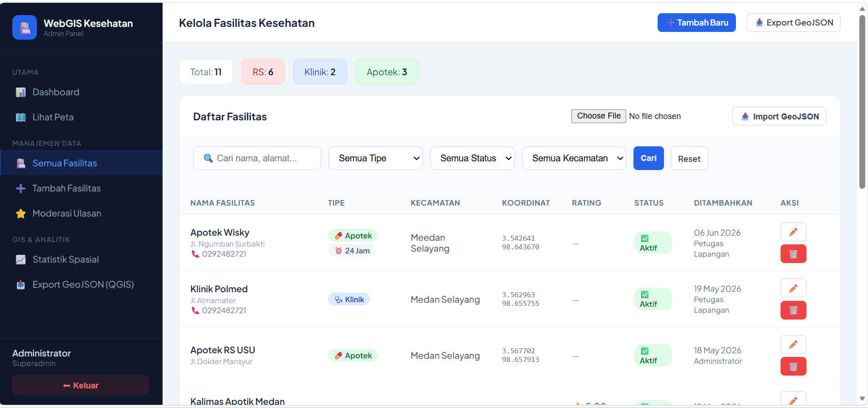Image resolution: width=868 pixels, height=408 pixels.
Task: Click the facility name Klinik Polmed
Action: coord(219,289)
